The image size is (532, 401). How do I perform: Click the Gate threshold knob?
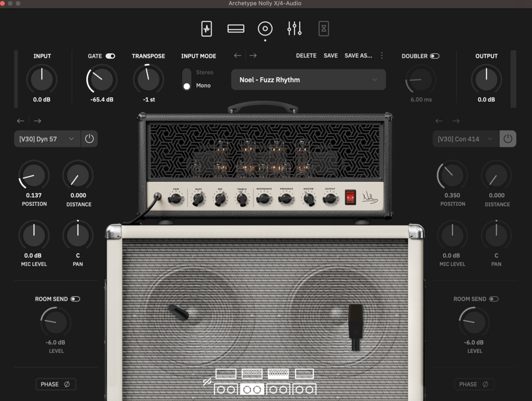(102, 79)
